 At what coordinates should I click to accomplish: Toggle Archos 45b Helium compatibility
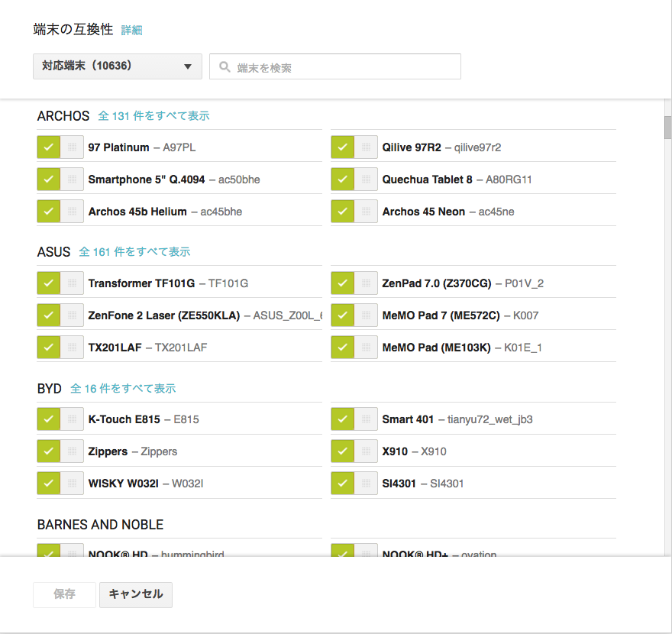(60, 212)
